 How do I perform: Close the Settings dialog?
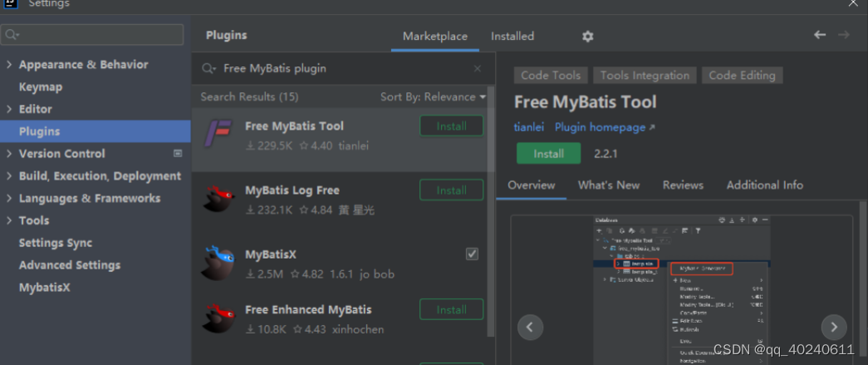pyautogui.click(x=853, y=2)
